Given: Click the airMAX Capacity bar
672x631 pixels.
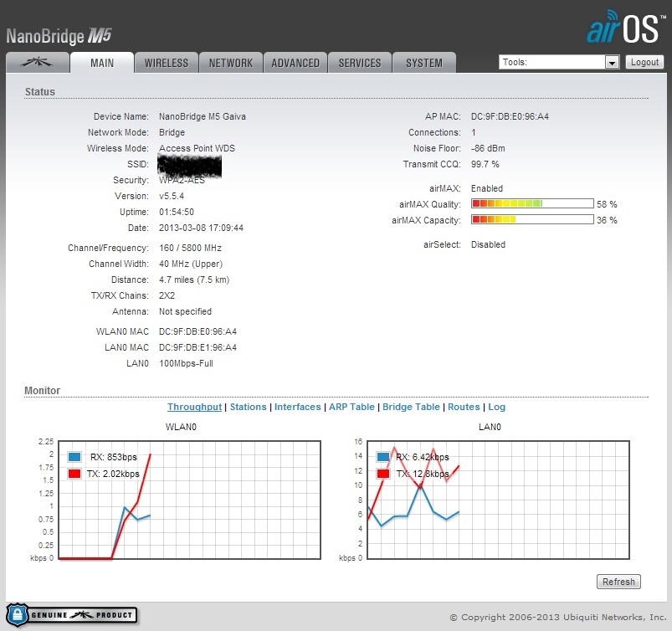Looking at the screenshot, I should pyautogui.click(x=532, y=219).
